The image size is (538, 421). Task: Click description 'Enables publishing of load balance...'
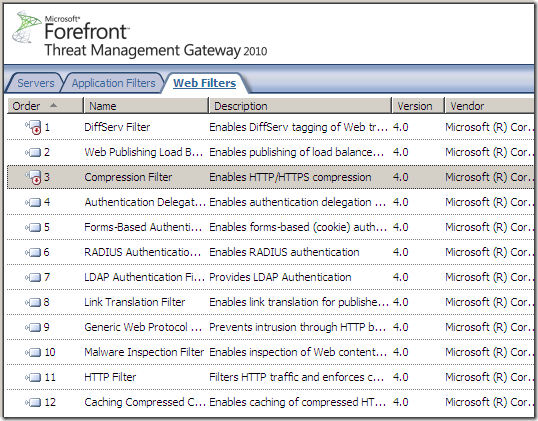tap(297, 152)
